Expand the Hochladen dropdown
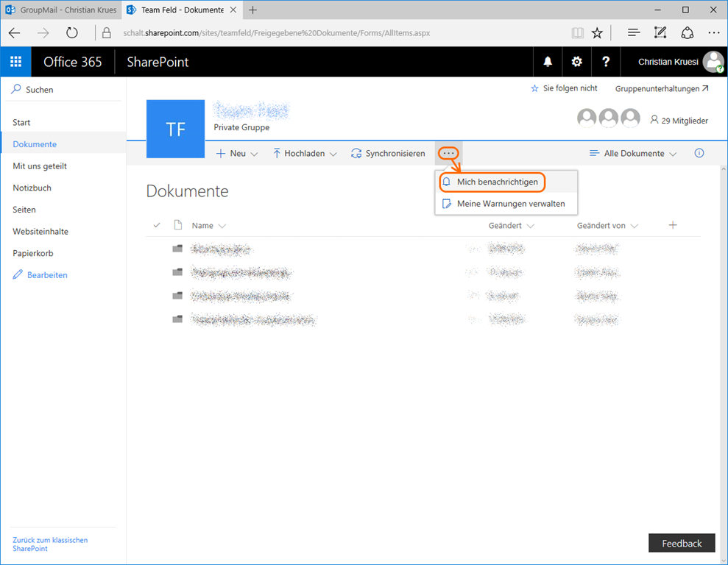This screenshot has width=728, height=565. (305, 154)
